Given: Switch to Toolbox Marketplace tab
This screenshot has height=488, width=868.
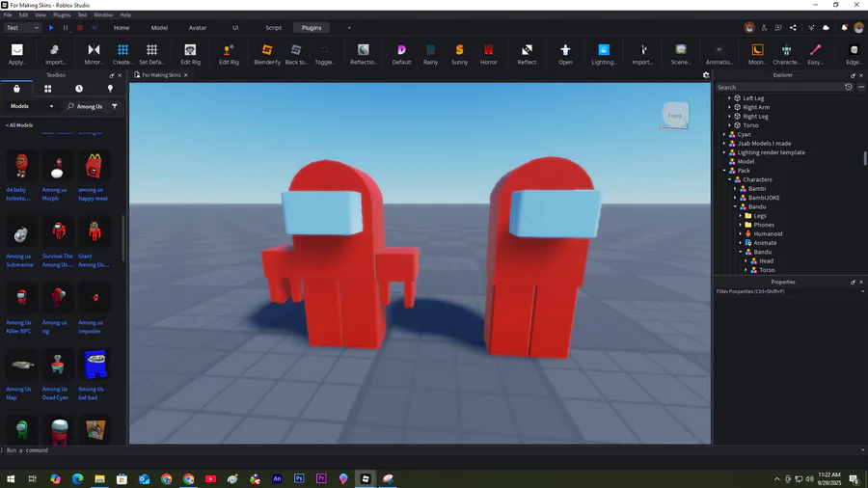Looking at the screenshot, I should point(16,89).
